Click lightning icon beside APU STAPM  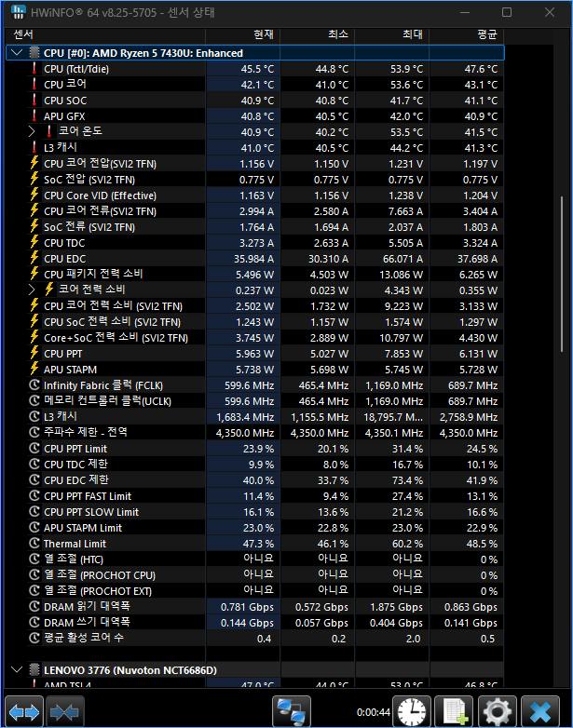click(x=34, y=369)
